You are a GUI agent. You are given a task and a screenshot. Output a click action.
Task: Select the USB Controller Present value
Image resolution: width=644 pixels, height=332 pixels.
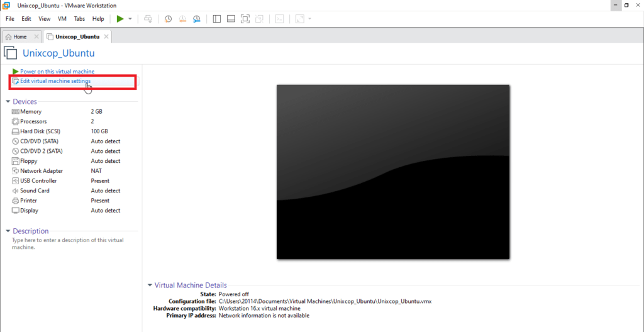(x=100, y=181)
